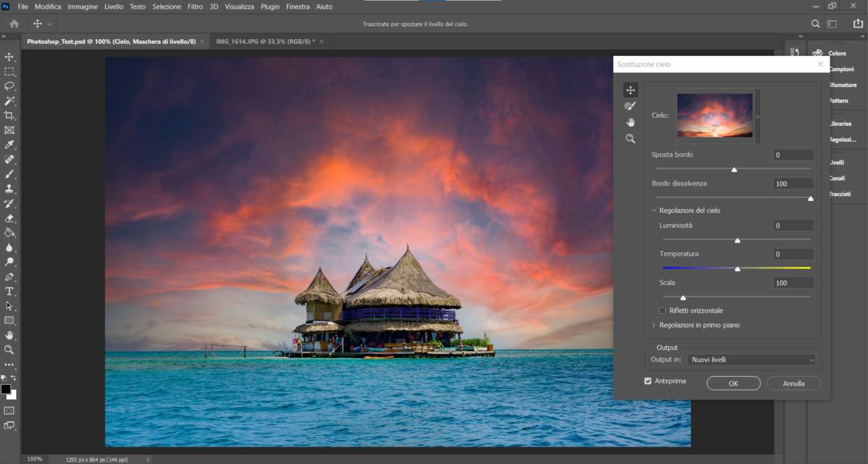Open the Output in Nuovi livelli dropdown
The image size is (868, 464).
pyautogui.click(x=751, y=360)
